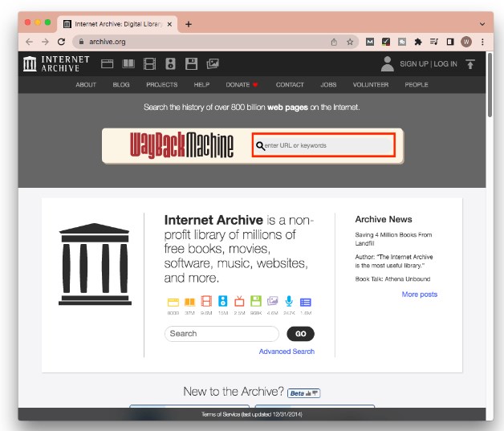Click the blue list collection icon
Viewport: 504px width, 431px height.
point(305,302)
